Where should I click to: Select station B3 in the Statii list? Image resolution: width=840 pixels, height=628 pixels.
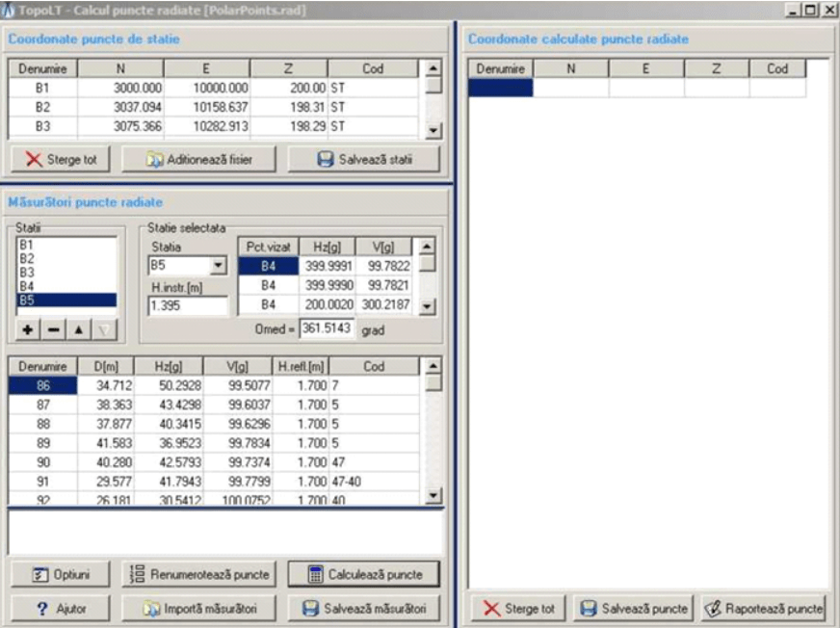pyautogui.click(x=66, y=273)
